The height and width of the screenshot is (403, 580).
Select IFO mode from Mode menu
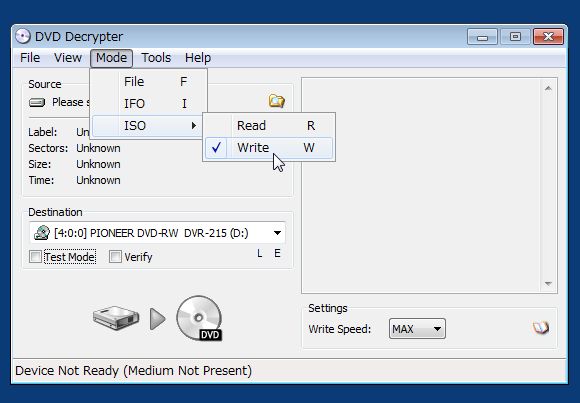[148, 104]
